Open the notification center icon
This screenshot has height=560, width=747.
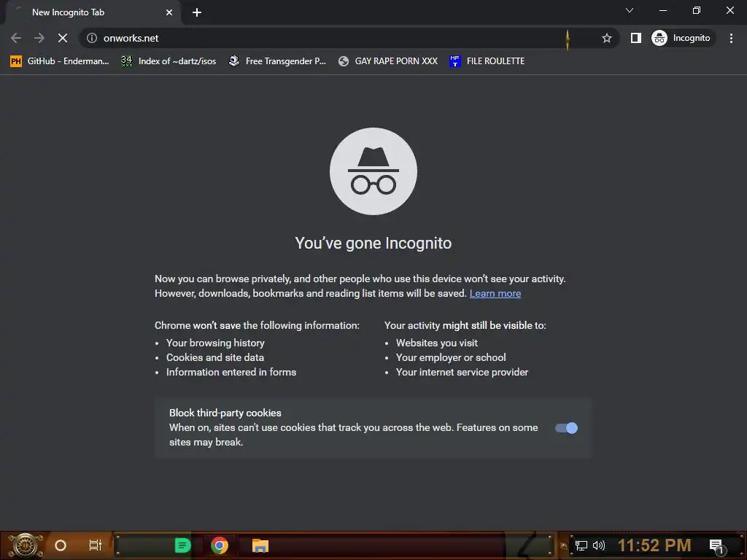click(717, 546)
